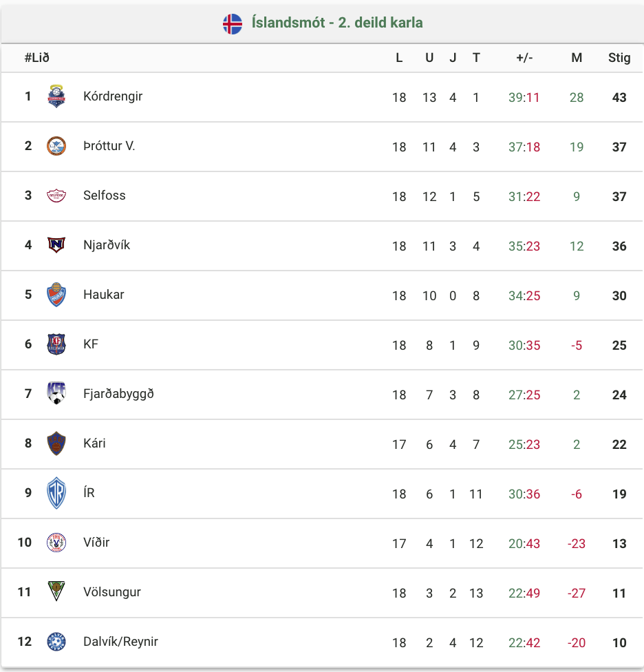
Task: Click the Völsungur triangular crest
Action: (56, 591)
